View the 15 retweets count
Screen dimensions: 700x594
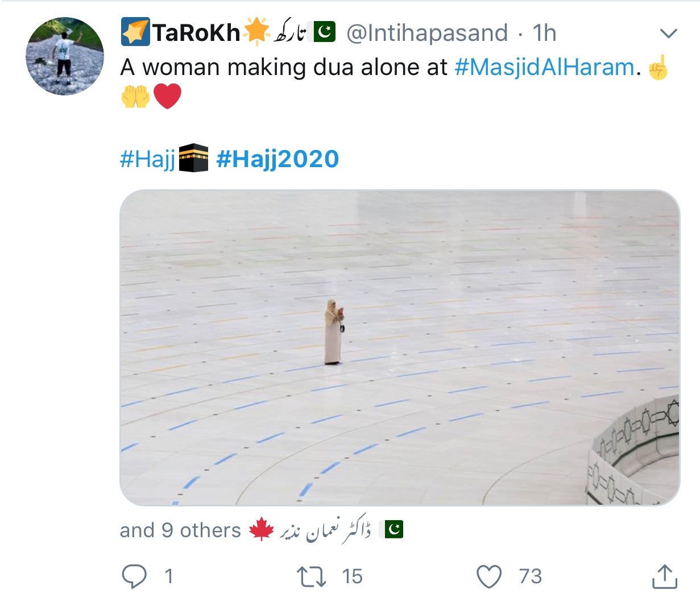353,576
